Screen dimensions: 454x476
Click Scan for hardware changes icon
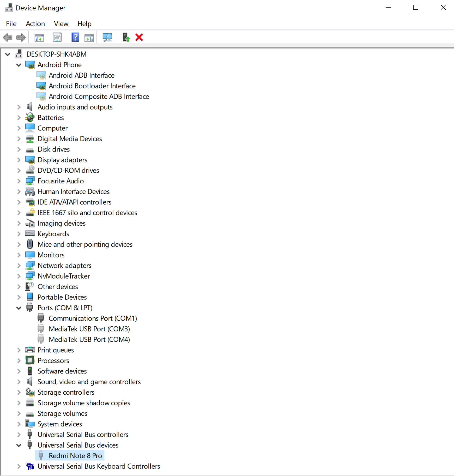click(x=107, y=38)
